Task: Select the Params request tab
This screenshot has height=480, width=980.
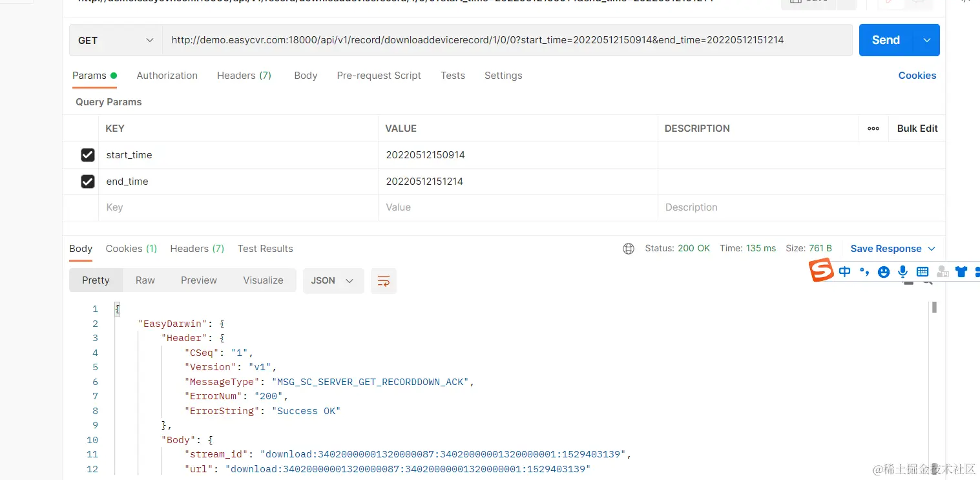Action: pyautogui.click(x=94, y=76)
